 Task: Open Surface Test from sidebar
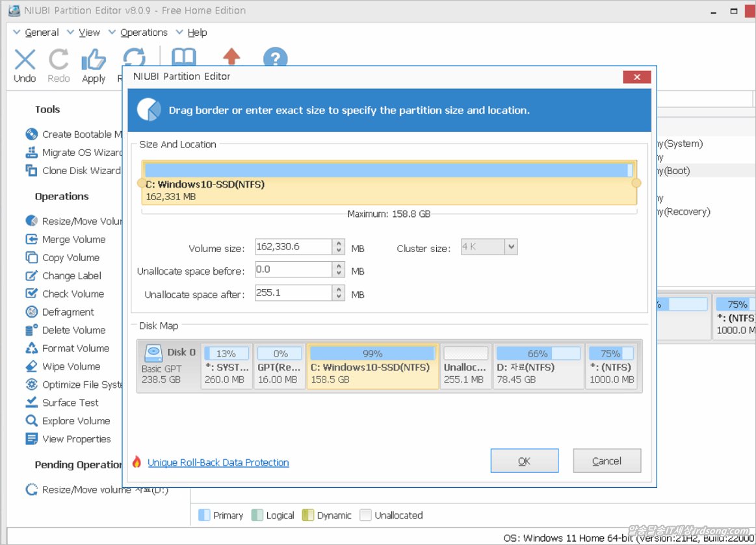(x=31, y=403)
